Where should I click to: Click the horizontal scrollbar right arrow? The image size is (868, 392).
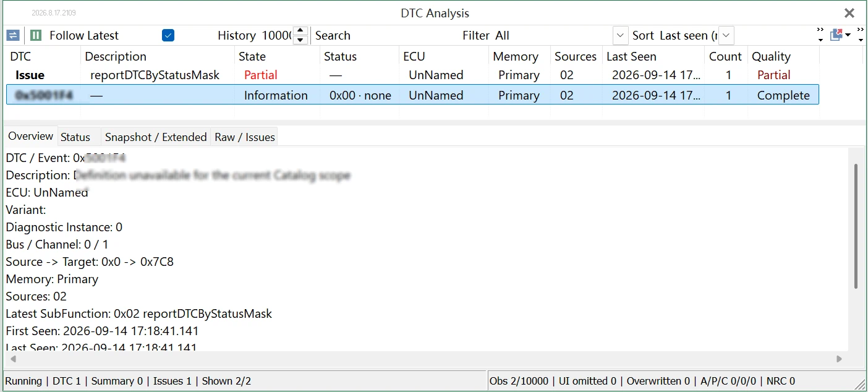pyautogui.click(x=839, y=359)
